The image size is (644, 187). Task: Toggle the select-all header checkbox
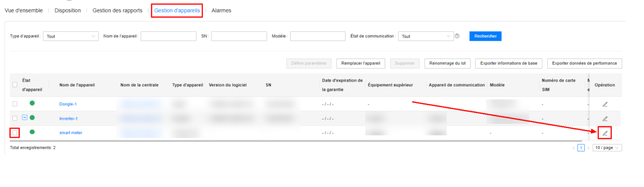15,85
